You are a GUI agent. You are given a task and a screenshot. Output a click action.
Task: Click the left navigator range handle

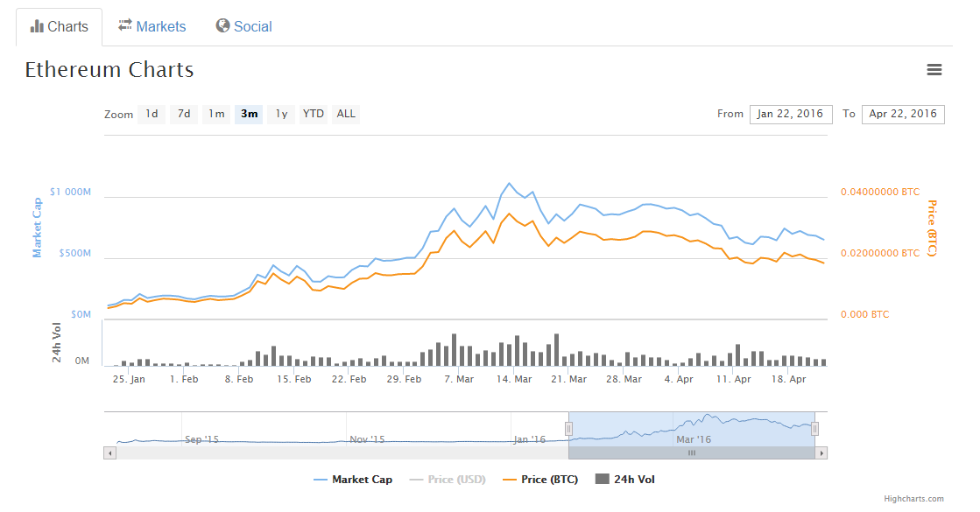tap(568, 428)
